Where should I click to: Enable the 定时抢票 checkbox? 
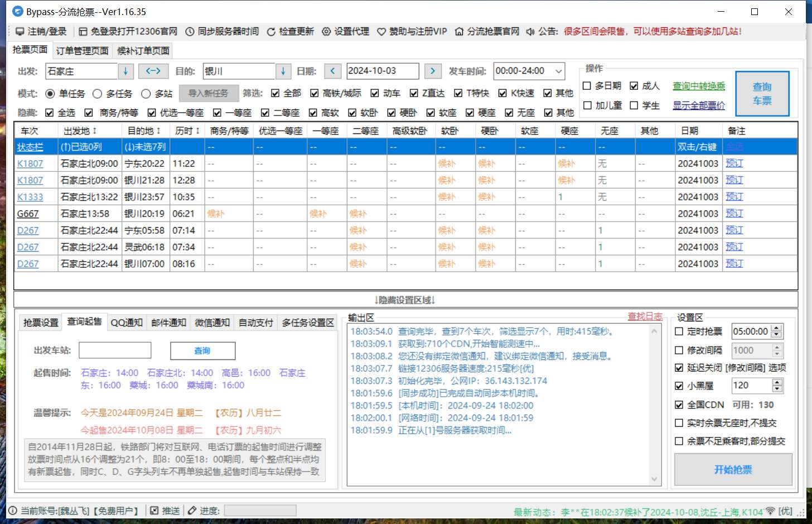click(679, 331)
